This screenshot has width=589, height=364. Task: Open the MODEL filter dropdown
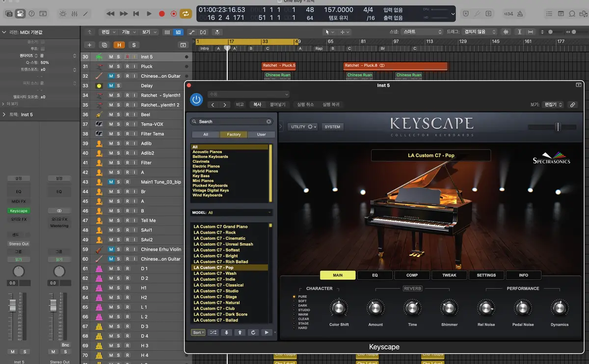click(x=231, y=213)
